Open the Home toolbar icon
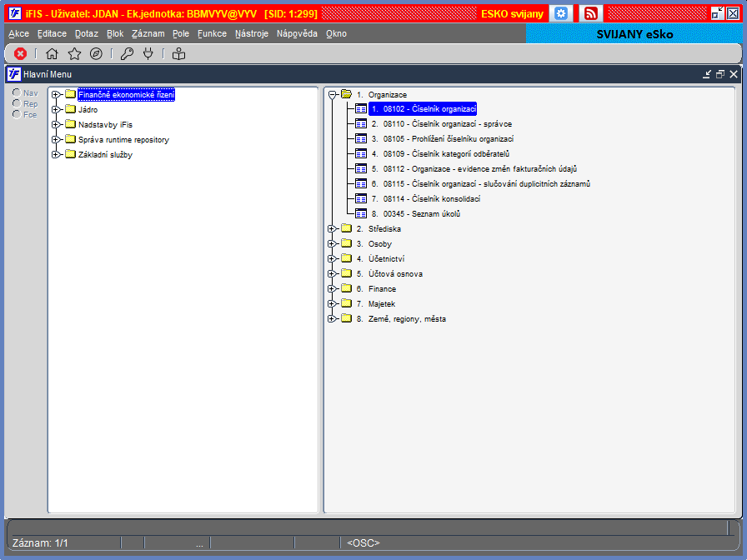The width and height of the screenshot is (747, 560). [x=52, y=54]
